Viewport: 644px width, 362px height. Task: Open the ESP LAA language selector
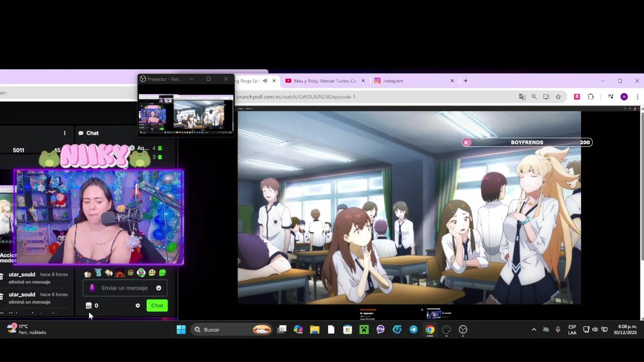572,330
